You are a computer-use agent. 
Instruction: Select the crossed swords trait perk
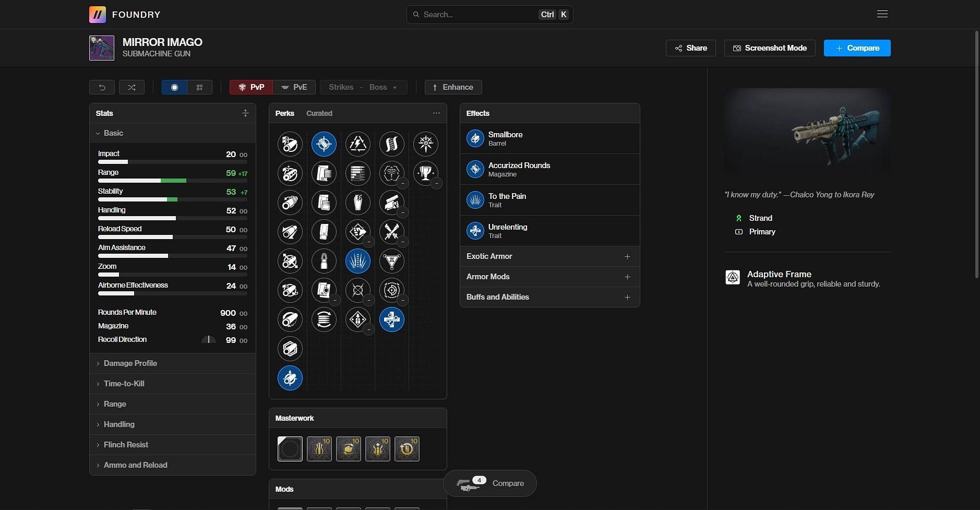(392, 232)
